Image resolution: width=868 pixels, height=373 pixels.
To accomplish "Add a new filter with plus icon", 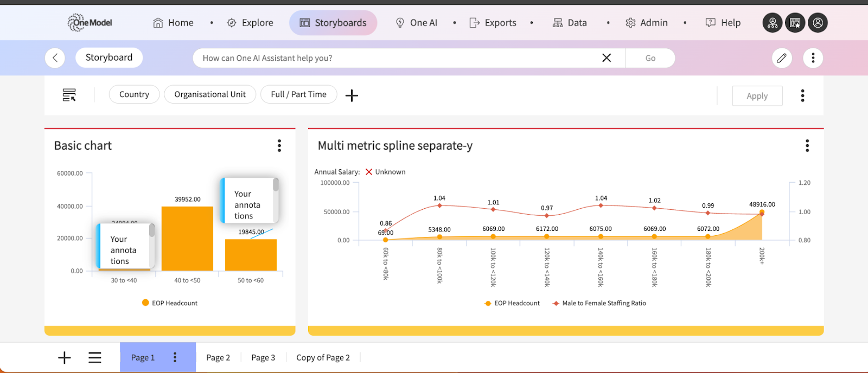I will [352, 95].
